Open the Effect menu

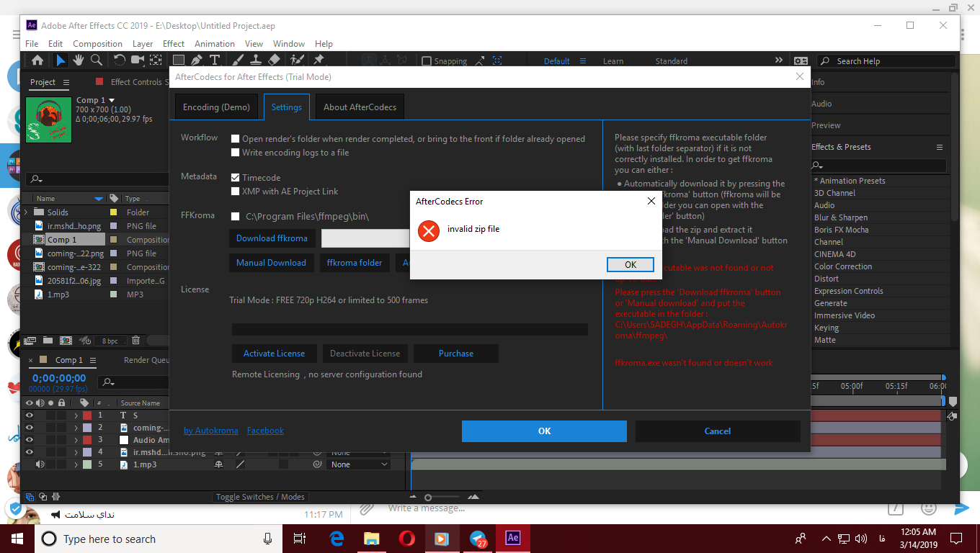tap(174, 44)
